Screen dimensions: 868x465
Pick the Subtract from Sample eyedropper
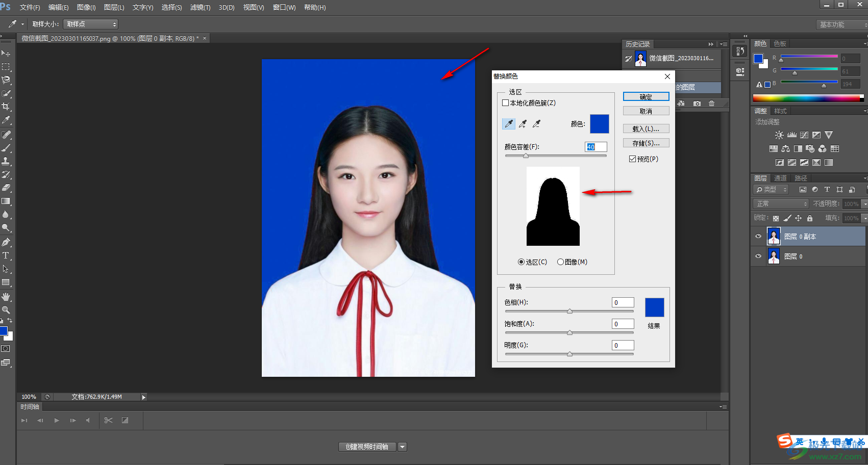[x=536, y=124]
